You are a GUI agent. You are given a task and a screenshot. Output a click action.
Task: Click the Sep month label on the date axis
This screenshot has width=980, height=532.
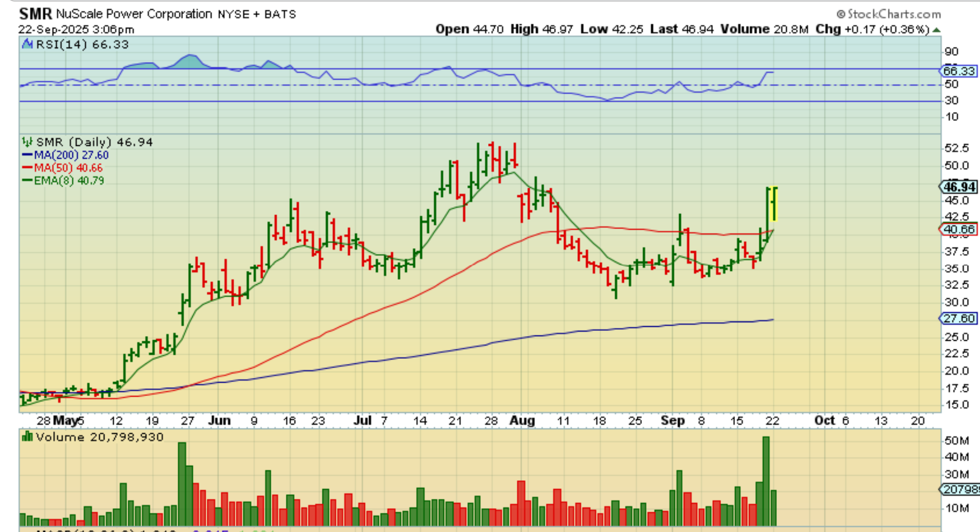[x=673, y=420]
